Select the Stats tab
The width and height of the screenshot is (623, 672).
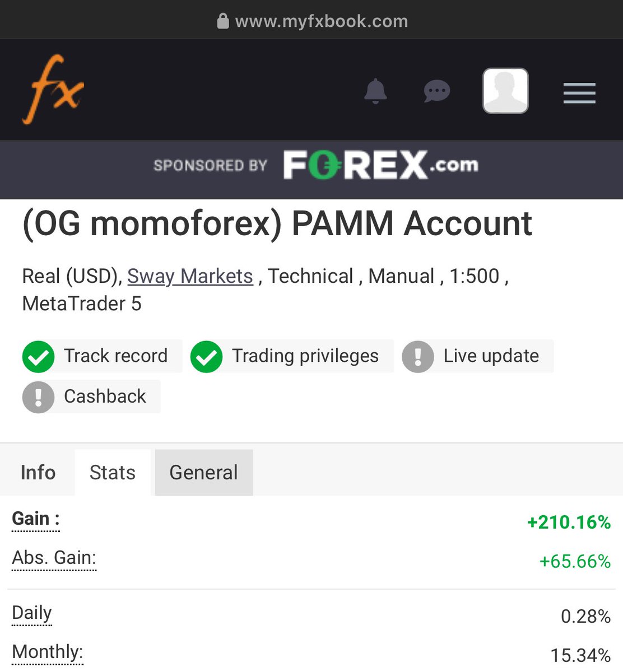point(113,473)
